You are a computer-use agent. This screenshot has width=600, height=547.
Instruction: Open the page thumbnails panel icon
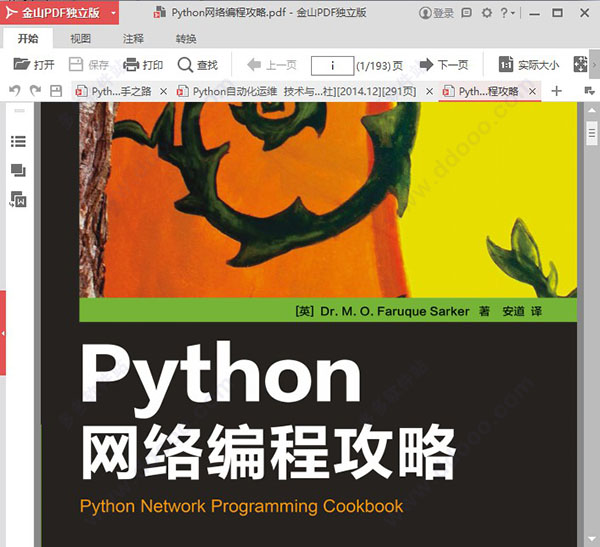point(18,170)
